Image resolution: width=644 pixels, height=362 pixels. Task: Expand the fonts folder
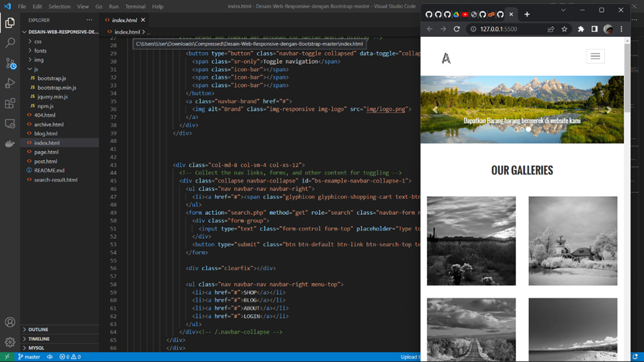[x=40, y=51]
